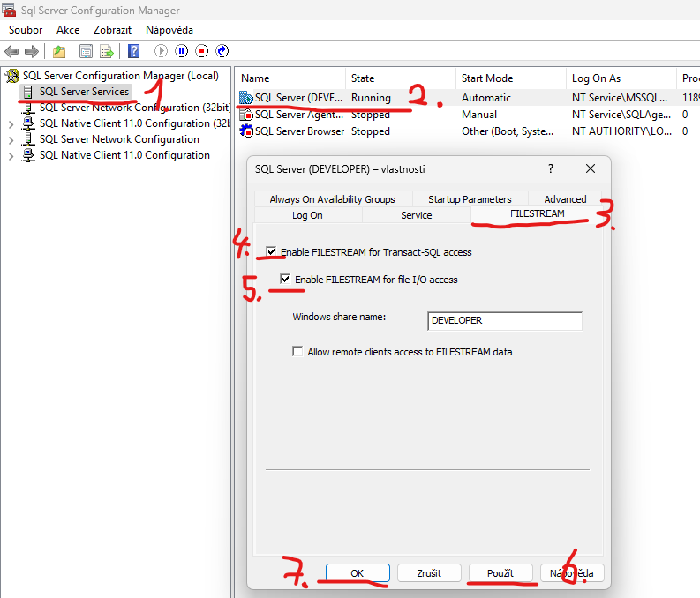Select the SQL Server Browser service icon
700x598 pixels.
pyautogui.click(x=246, y=131)
